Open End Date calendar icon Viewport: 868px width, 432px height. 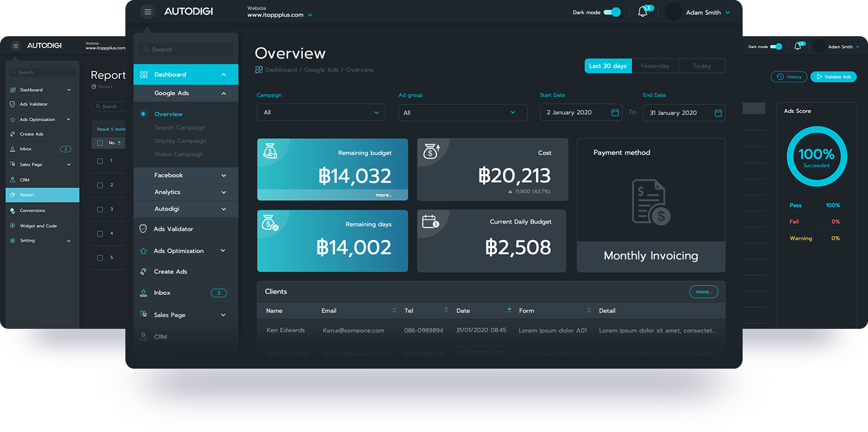[x=719, y=113]
